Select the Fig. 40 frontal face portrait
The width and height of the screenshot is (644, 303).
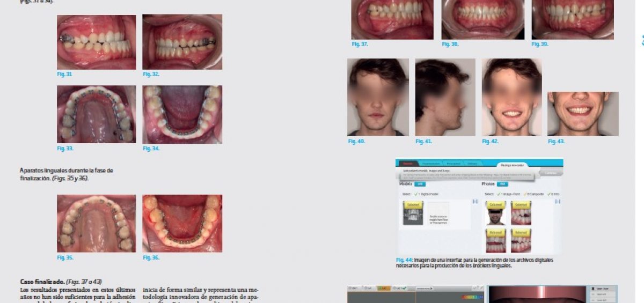coord(378,97)
